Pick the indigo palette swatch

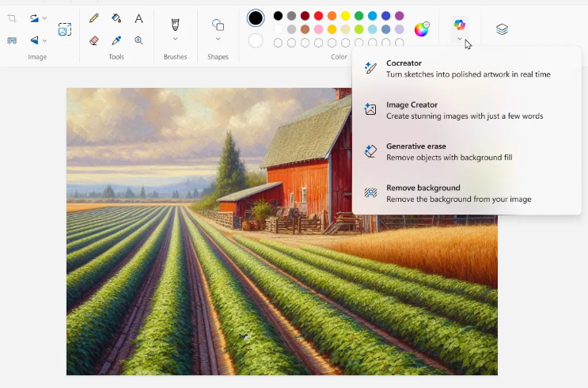tap(386, 16)
